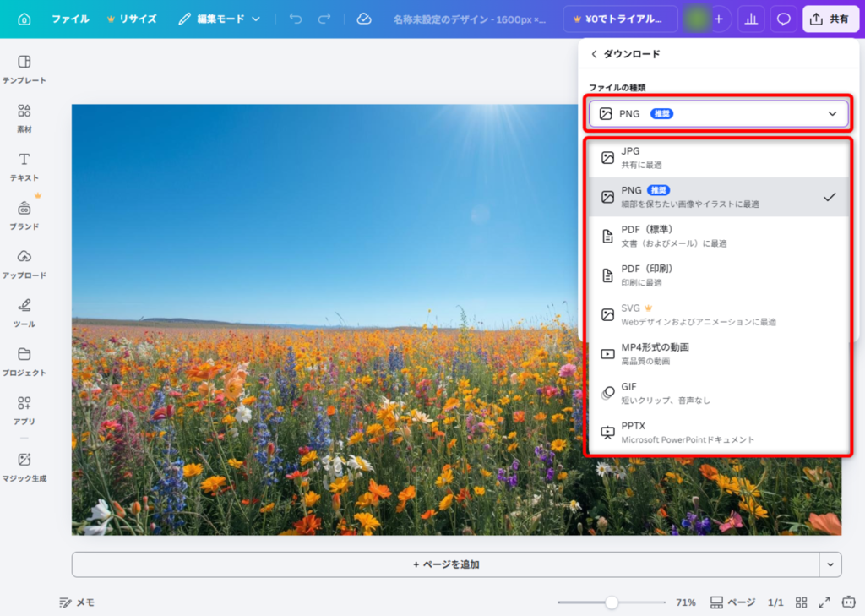Click the 71% zoom value

tap(686, 602)
